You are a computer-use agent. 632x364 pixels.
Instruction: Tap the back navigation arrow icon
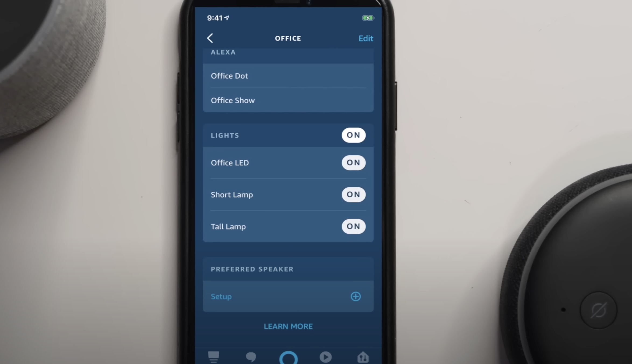pyautogui.click(x=210, y=38)
